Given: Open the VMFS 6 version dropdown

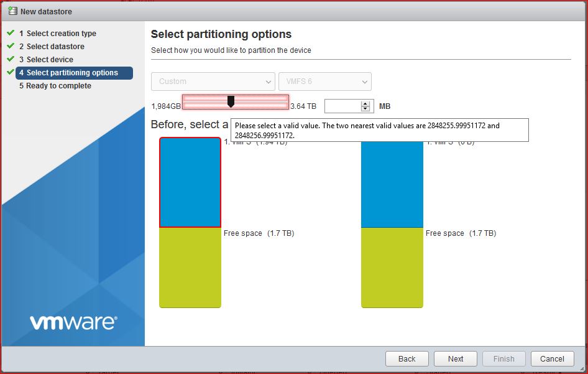Looking at the screenshot, I should point(324,82).
